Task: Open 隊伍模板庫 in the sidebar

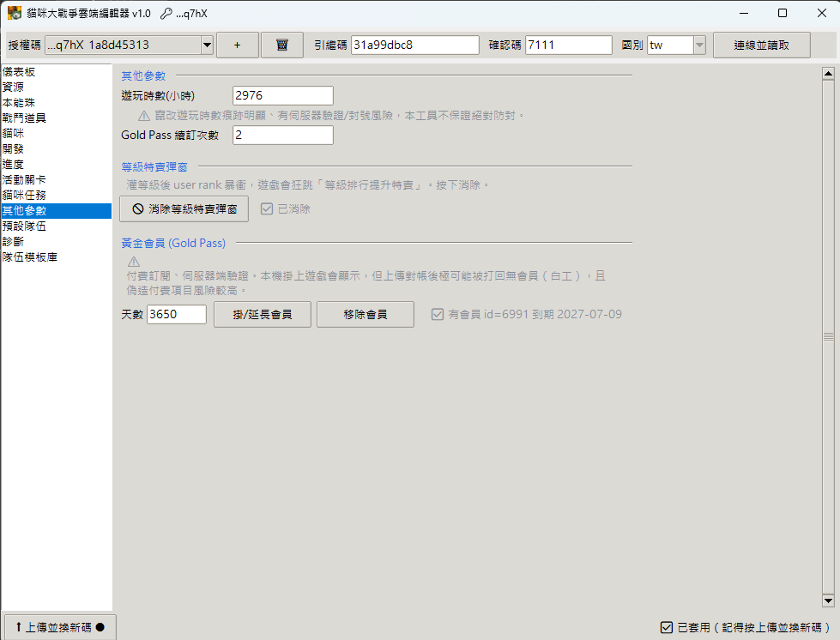Action: point(57,257)
